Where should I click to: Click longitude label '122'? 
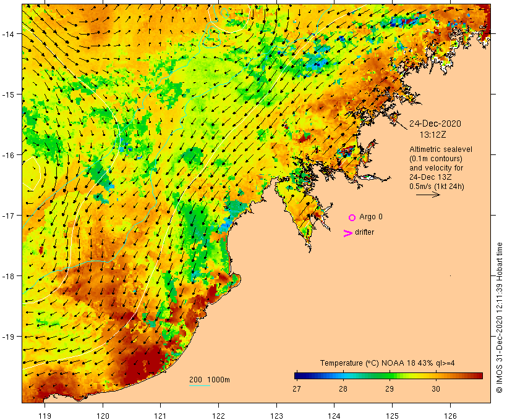(x=219, y=416)
